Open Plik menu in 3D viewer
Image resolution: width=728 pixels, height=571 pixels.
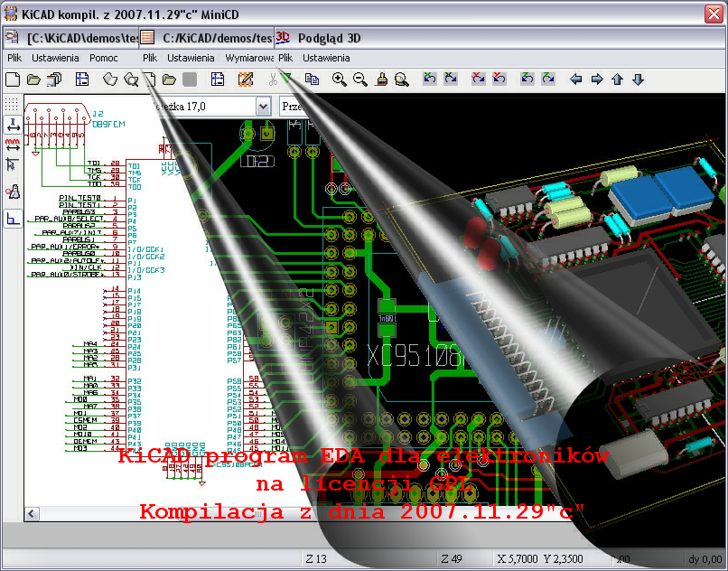click(285, 58)
